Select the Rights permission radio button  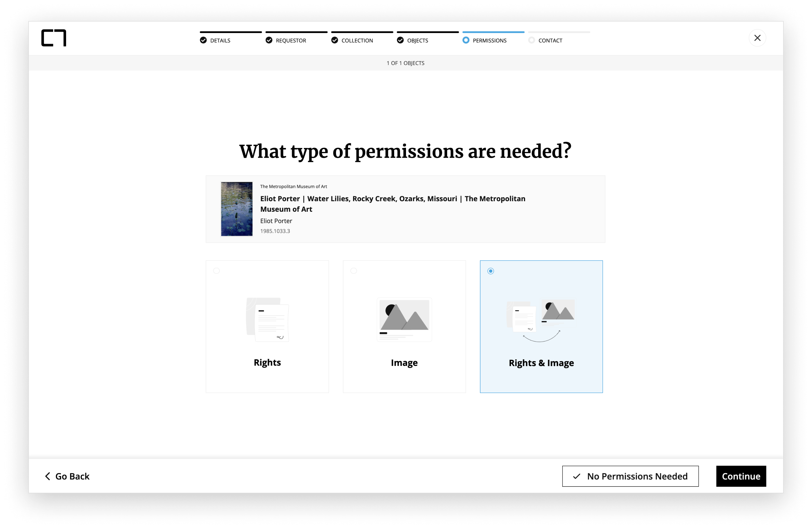coord(217,271)
